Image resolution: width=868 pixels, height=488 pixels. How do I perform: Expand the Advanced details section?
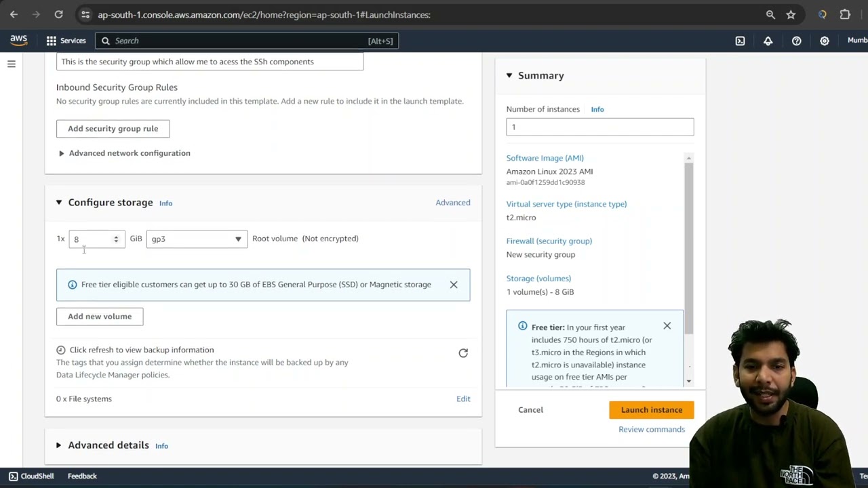(x=58, y=445)
